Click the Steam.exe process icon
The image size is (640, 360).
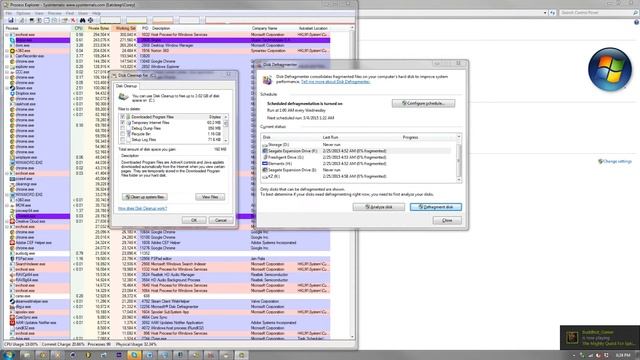[12, 88]
